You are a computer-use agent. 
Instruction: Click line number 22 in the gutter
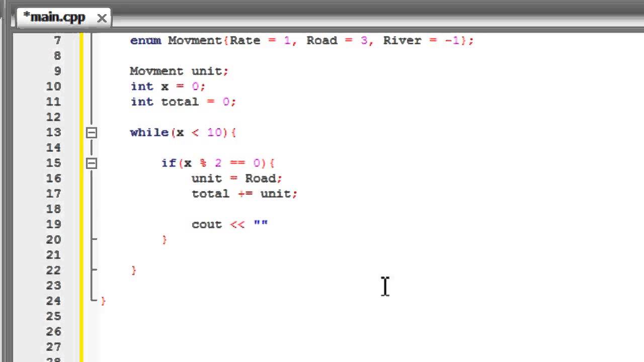click(53, 270)
